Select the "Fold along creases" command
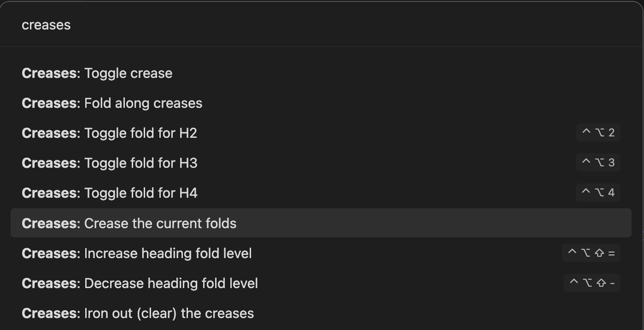The height and width of the screenshot is (330, 644). (112, 103)
